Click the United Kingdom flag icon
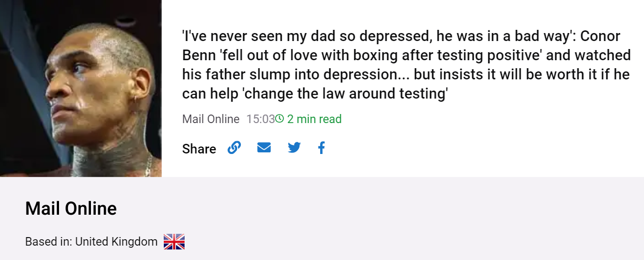644x260 pixels. 174,242
